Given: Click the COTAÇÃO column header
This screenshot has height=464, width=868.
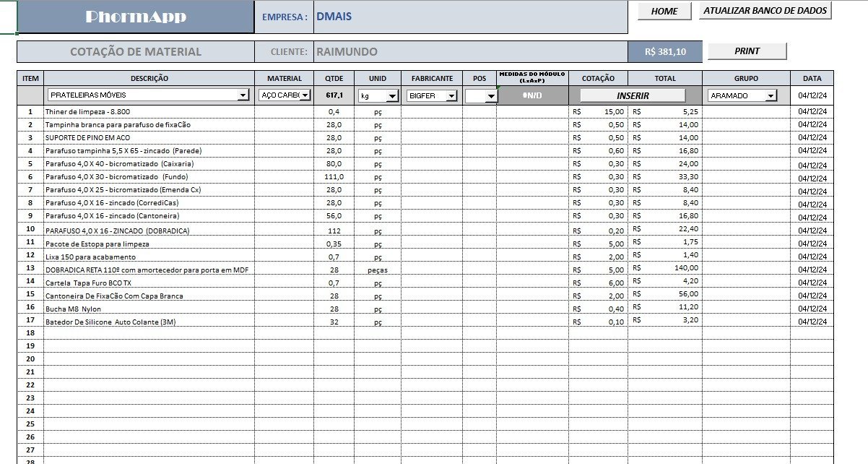Looking at the screenshot, I should pyautogui.click(x=598, y=78).
